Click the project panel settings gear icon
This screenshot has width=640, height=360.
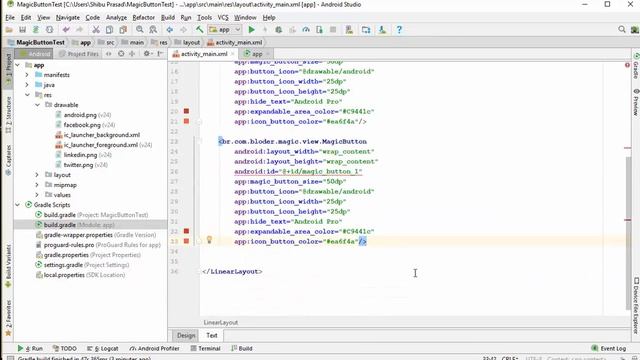[x=147, y=53]
